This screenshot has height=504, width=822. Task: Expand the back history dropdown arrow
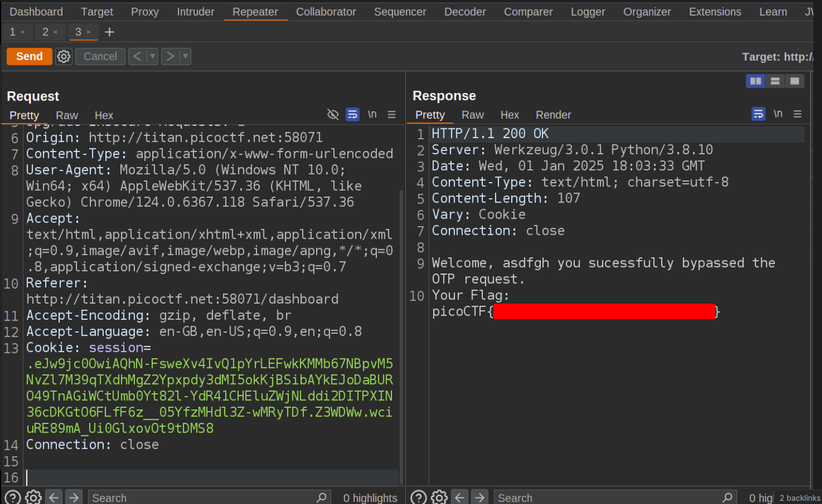click(x=153, y=56)
